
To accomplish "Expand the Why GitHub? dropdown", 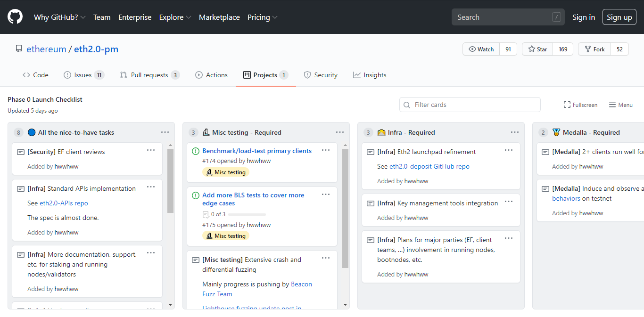I will pyautogui.click(x=59, y=17).
